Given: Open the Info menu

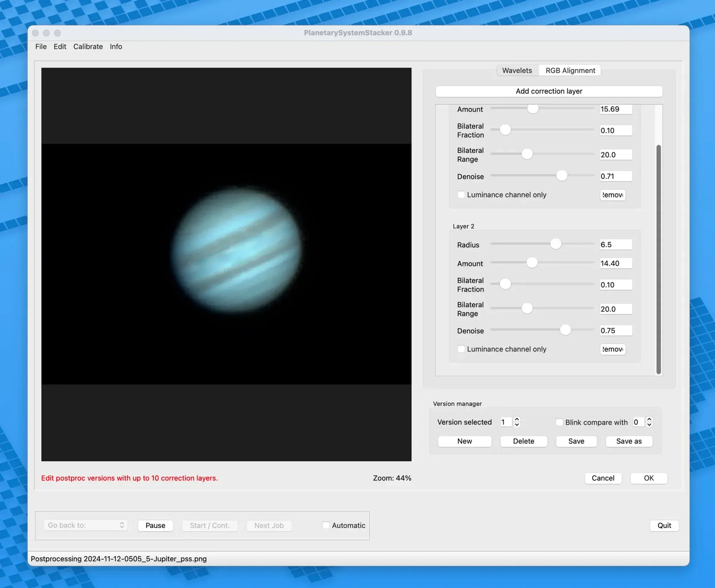Looking at the screenshot, I should click(x=115, y=46).
